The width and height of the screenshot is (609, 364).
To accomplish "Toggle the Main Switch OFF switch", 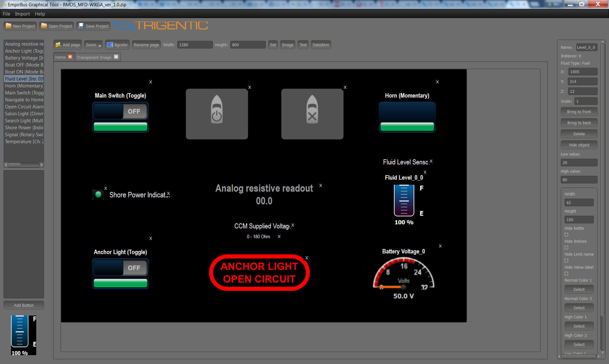I will tap(121, 112).
